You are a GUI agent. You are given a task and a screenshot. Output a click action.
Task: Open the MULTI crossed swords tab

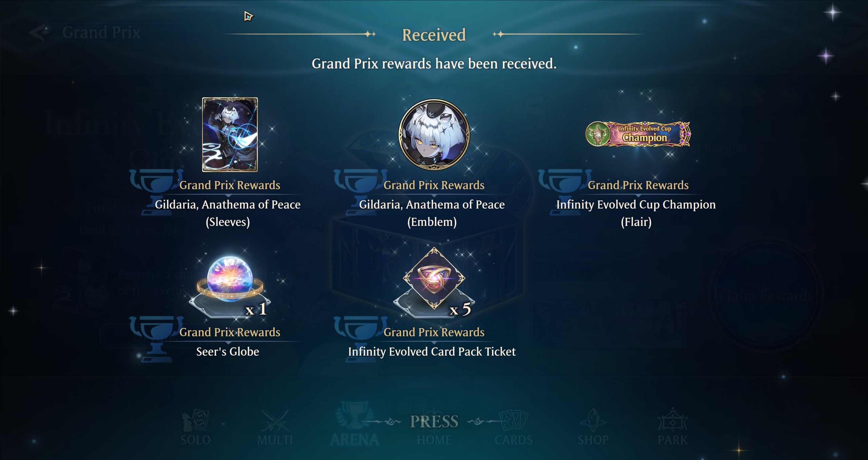click(275, 427)
